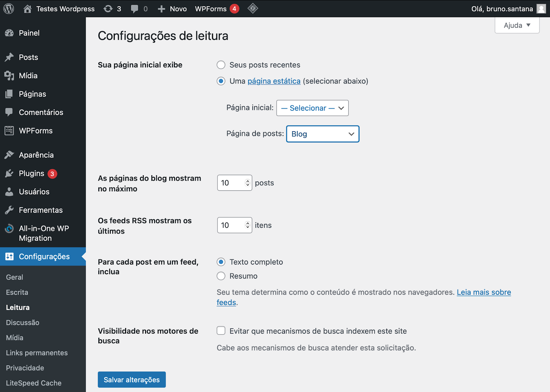Follow the Leia mais sobre feeds link
The width and height of the screenshot is (550, 392).
point(484,292)
